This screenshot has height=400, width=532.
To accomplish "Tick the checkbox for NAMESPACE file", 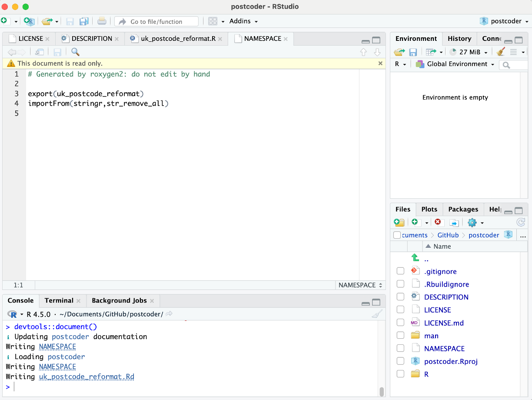I will (400, 348).
